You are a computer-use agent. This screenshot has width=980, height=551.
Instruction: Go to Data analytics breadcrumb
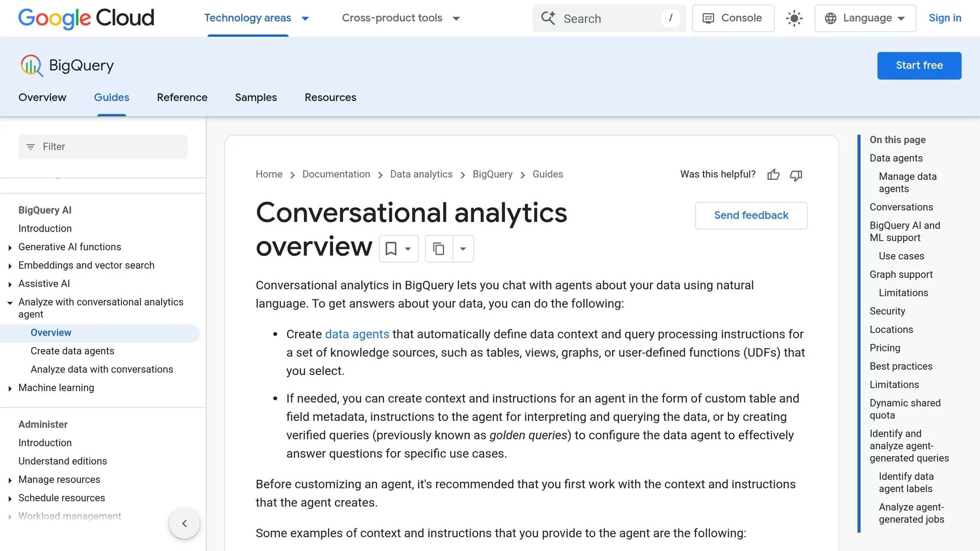click(421, 174)
